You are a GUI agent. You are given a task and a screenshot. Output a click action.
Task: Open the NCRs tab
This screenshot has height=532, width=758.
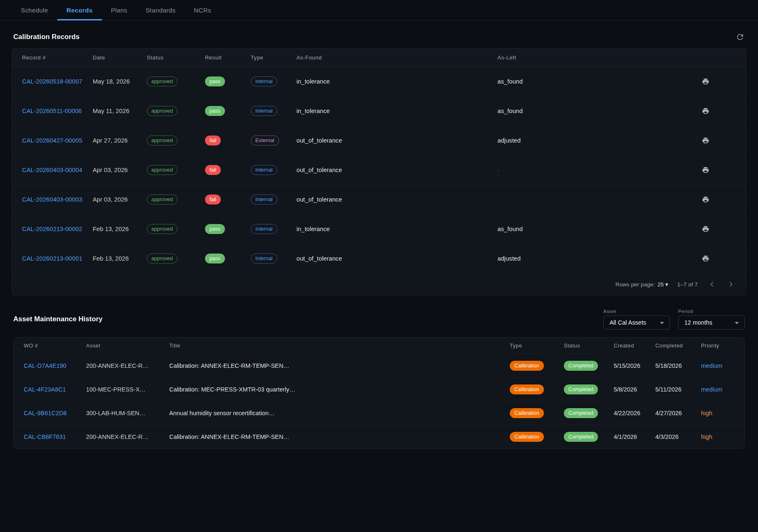[x=202, y=10]
